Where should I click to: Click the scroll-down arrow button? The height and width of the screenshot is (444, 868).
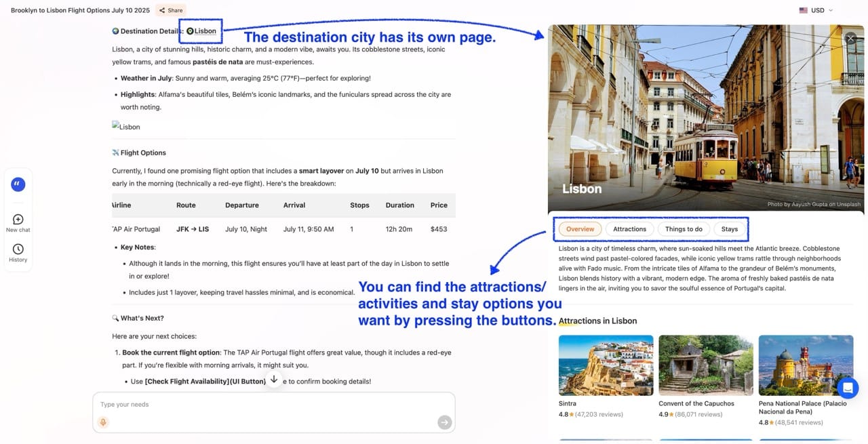274,380
